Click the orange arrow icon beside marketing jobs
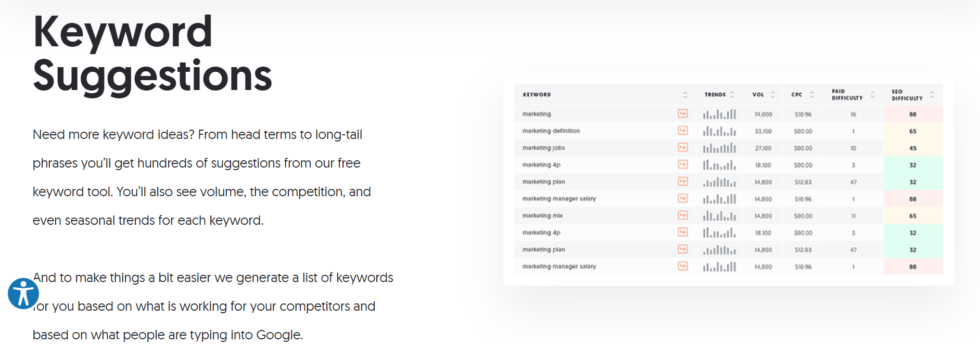 point(683,148)
